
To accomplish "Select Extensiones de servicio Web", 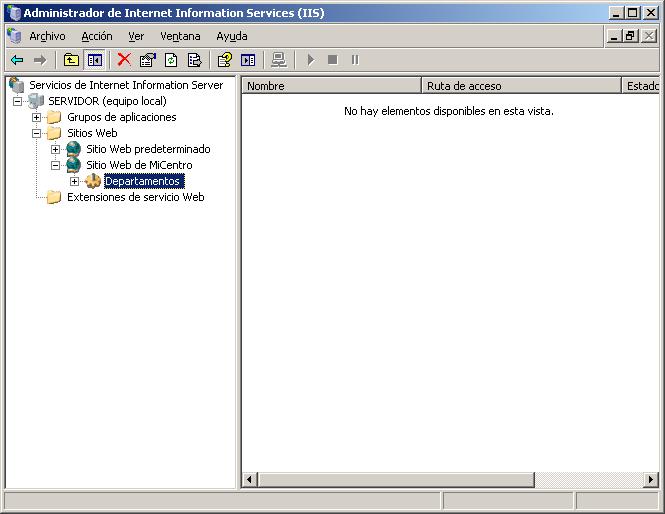I will pos(135,197).
